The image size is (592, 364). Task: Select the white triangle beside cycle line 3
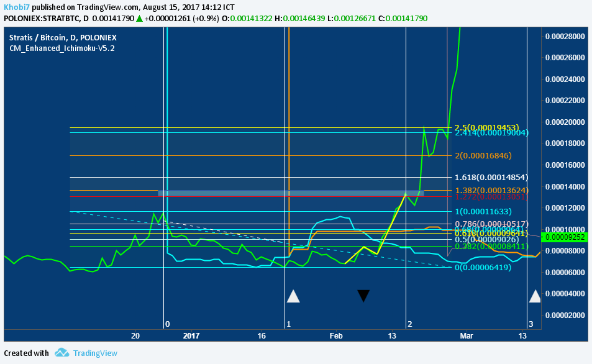click(x=535, y=296)
